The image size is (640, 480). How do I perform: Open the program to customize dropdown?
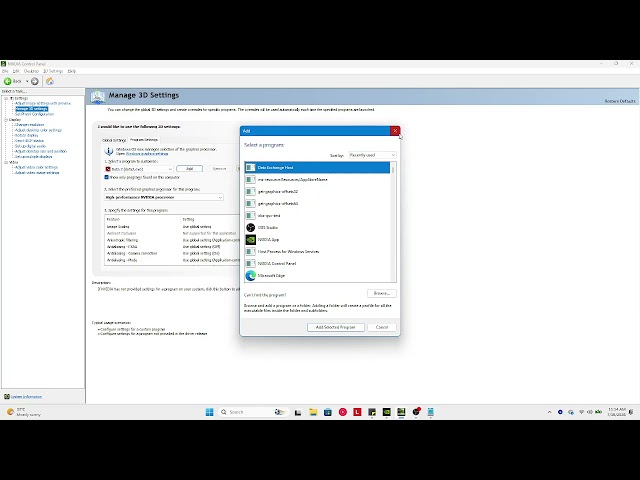point(139,169)
